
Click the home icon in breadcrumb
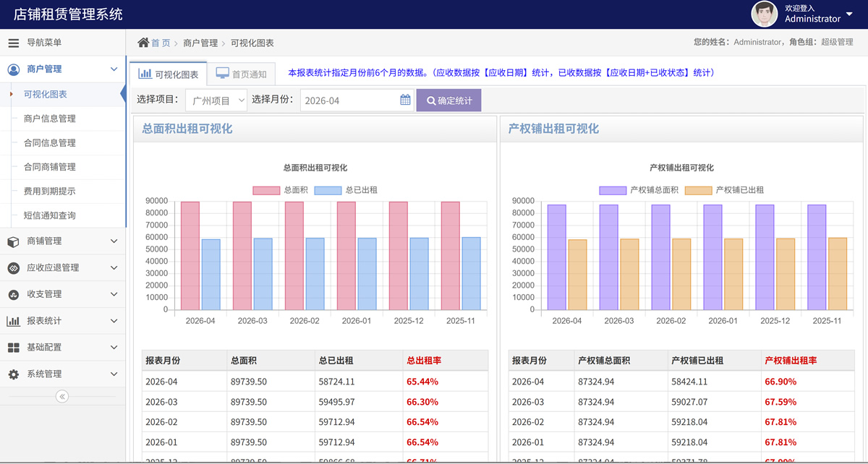[x=143, y=43]
